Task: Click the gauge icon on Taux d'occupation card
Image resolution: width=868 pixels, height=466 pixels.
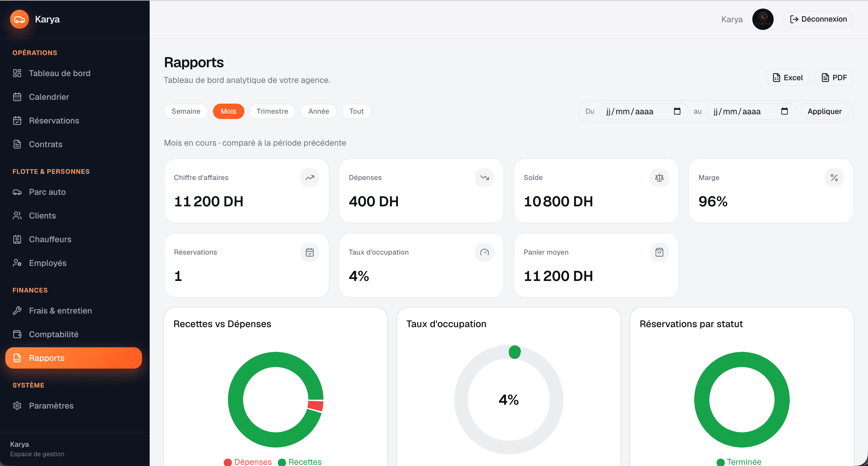Action: (485, 252)
